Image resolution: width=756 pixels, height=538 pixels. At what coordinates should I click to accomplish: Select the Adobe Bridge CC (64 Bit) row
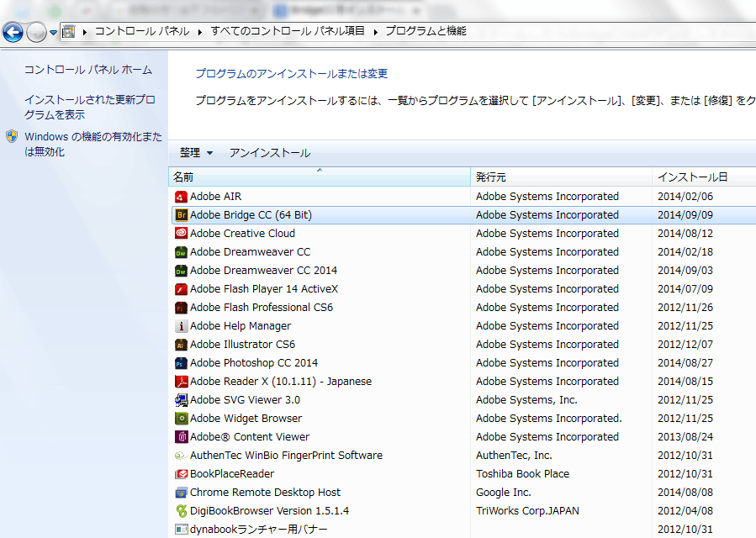(464, 215)
